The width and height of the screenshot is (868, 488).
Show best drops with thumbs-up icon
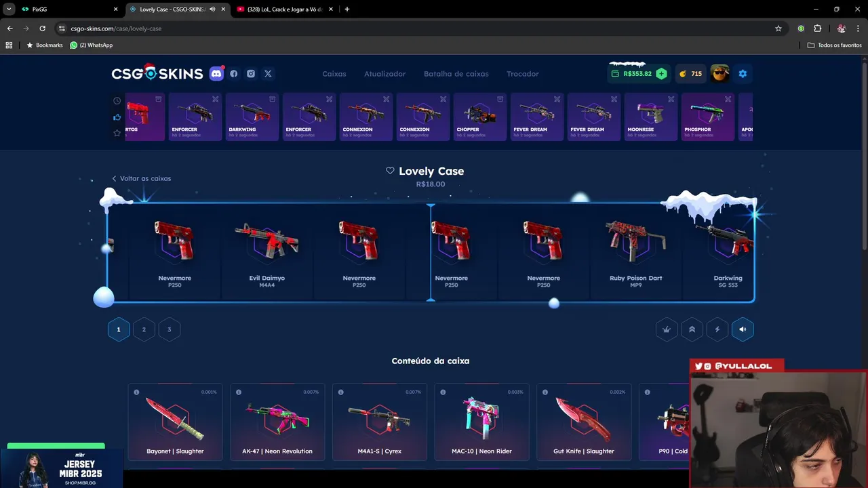[x=117, y=117]
